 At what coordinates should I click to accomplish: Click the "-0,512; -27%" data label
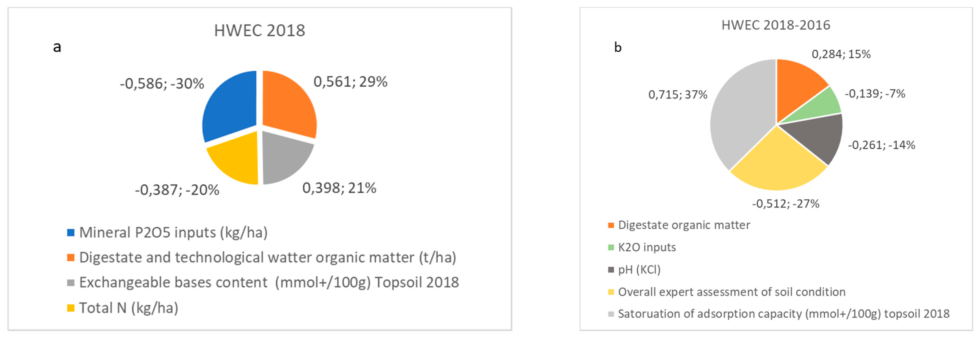tap(786, 204)
